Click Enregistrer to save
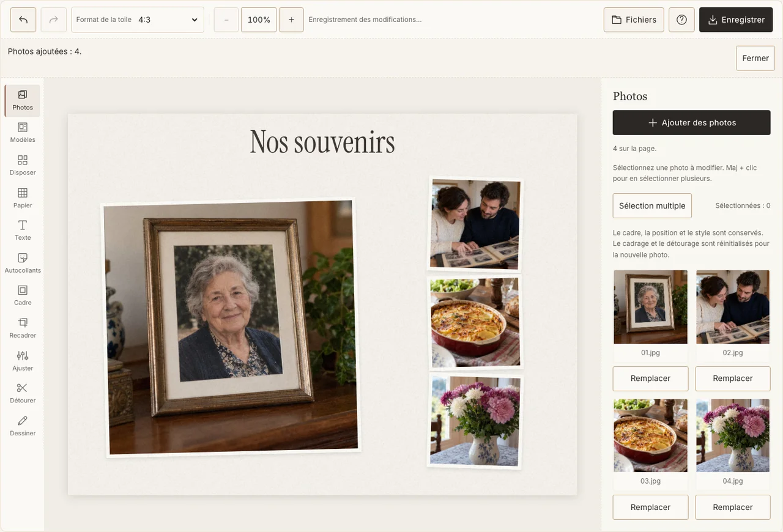The width and height of the screenshot is (783, 532). [x=736, y=20]
